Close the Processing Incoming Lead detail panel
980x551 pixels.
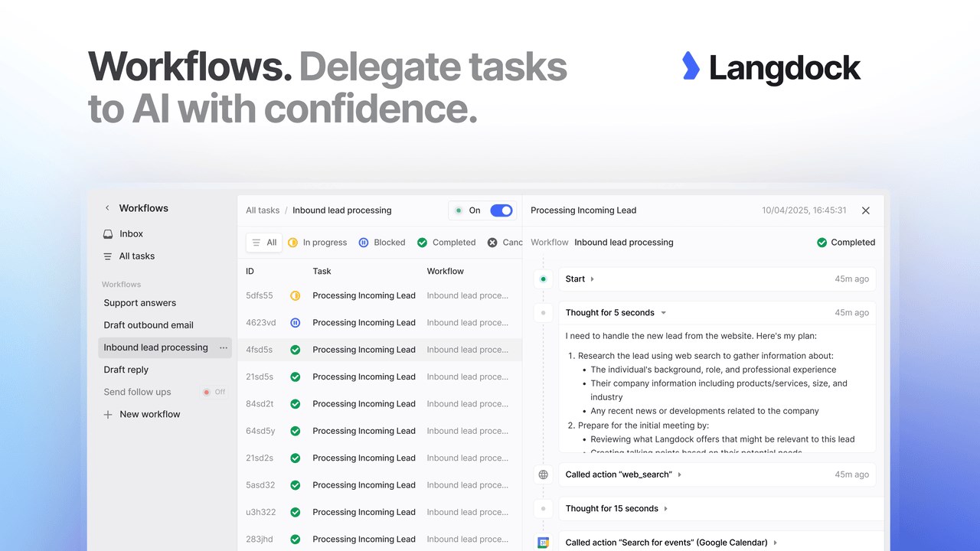click(866, 210)
